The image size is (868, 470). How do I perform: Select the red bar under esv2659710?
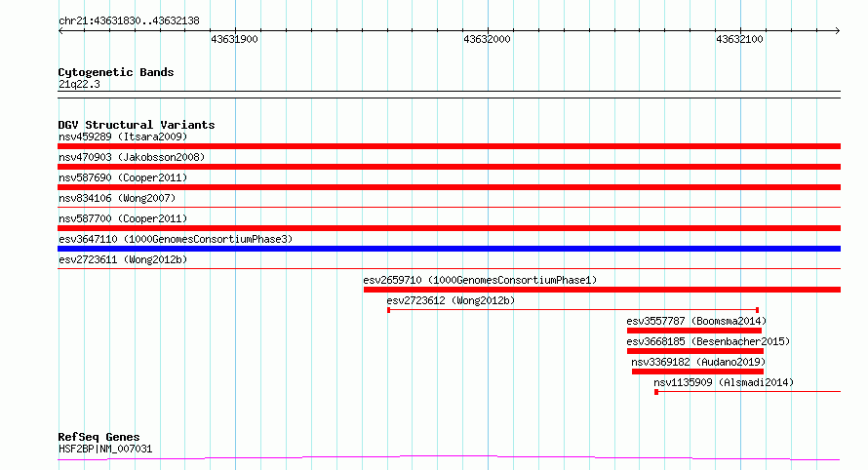pyautogui.click(x=603, y=290)
